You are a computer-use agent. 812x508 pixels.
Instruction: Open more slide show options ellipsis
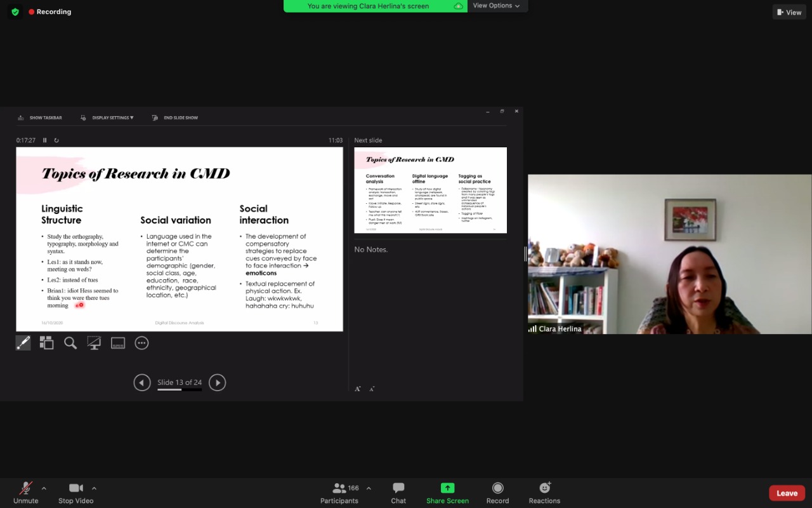(141, 343)
